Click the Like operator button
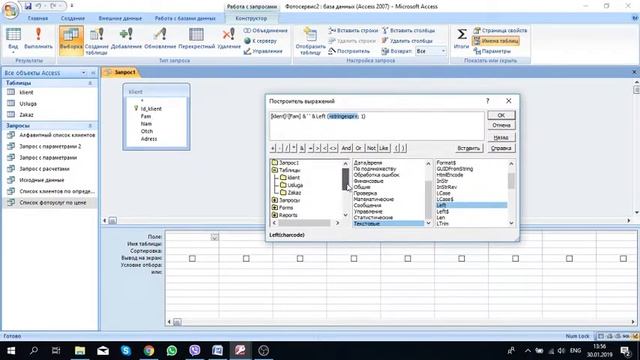The image size is (640, 360). 384,148
